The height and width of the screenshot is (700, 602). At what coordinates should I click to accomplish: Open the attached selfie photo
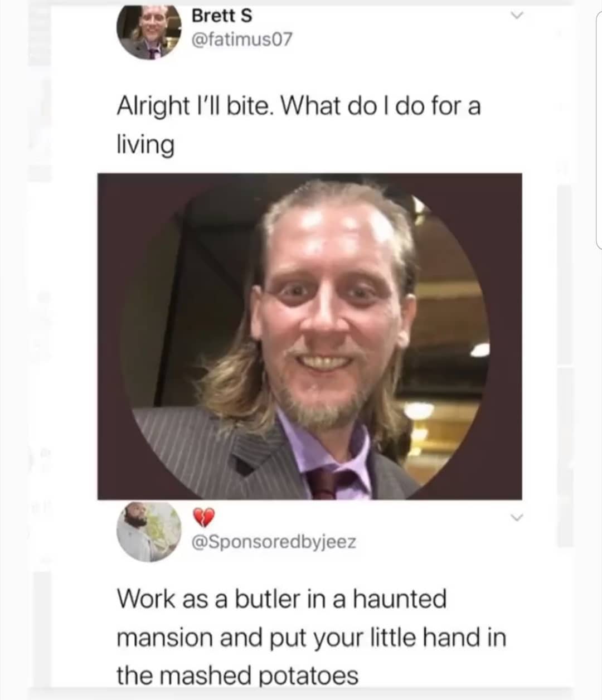(x=310, y=336)
